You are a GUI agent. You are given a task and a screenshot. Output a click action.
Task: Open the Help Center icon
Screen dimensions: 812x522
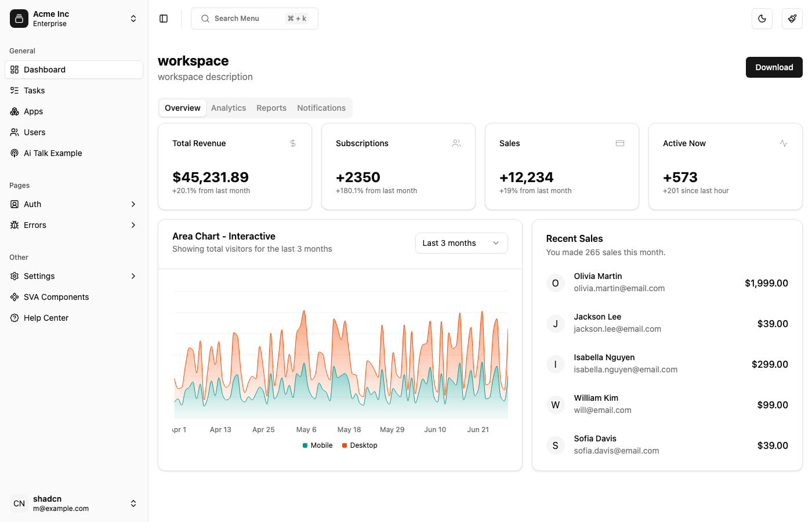click(14, 318)
